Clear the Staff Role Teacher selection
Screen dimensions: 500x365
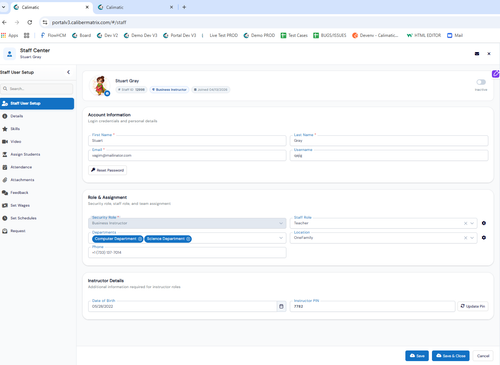tap(465, 223)
